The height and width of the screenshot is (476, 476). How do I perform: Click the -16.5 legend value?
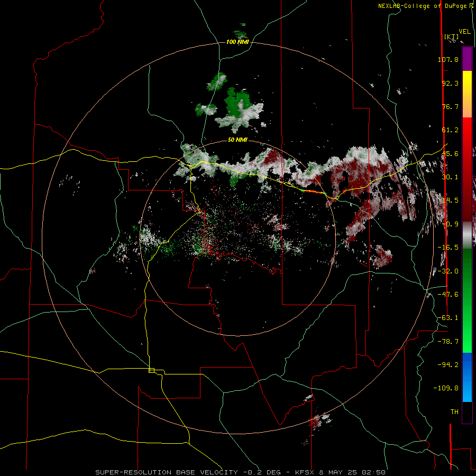pyautogui.click(x=448, y=248)
